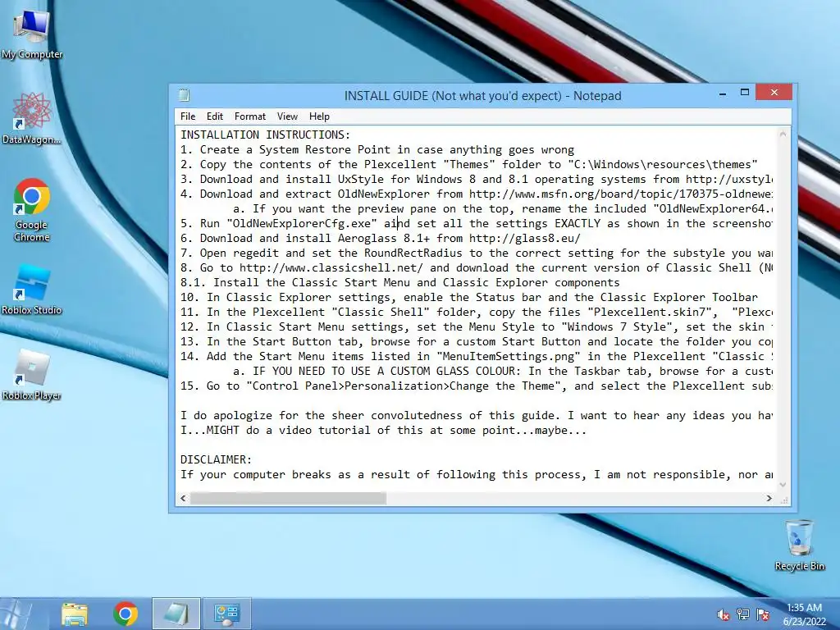The height and width of the screenshot is (630, 840).
Task: Click the Action Center flag icon
Action: 763,614
